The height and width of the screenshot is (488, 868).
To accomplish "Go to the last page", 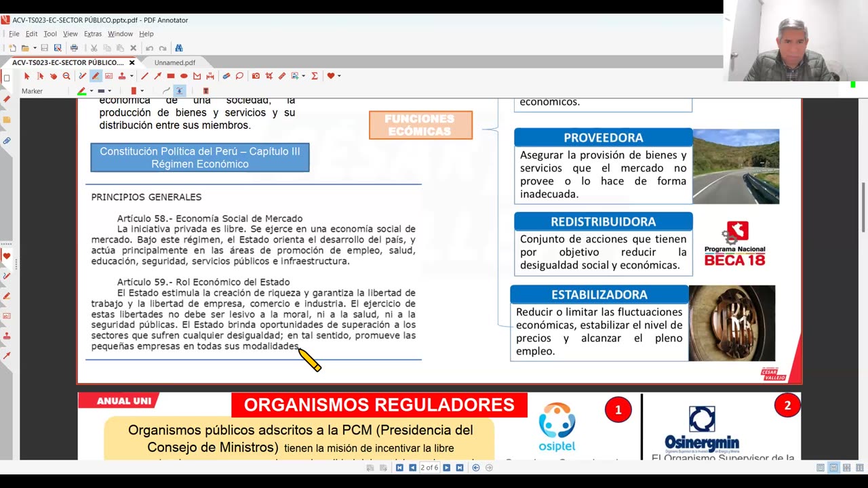I will [x=460, y=468].
